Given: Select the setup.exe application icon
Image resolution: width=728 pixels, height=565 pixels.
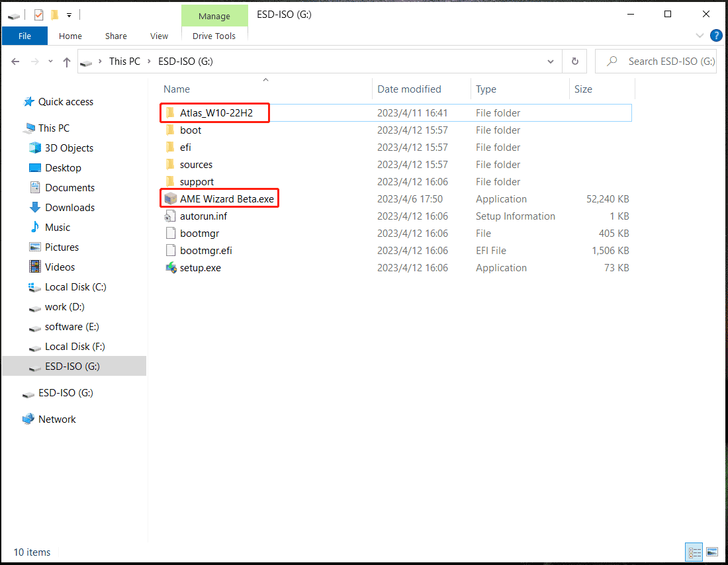Looking at the screenshot, I should pyautogui.click(x=171, y=267).
